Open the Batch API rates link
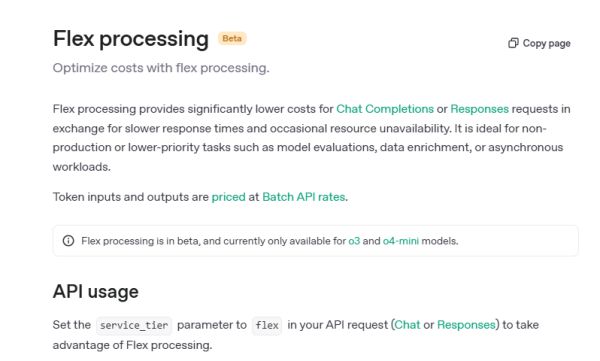Screen dimensions: 600x361 click(303, 197)
